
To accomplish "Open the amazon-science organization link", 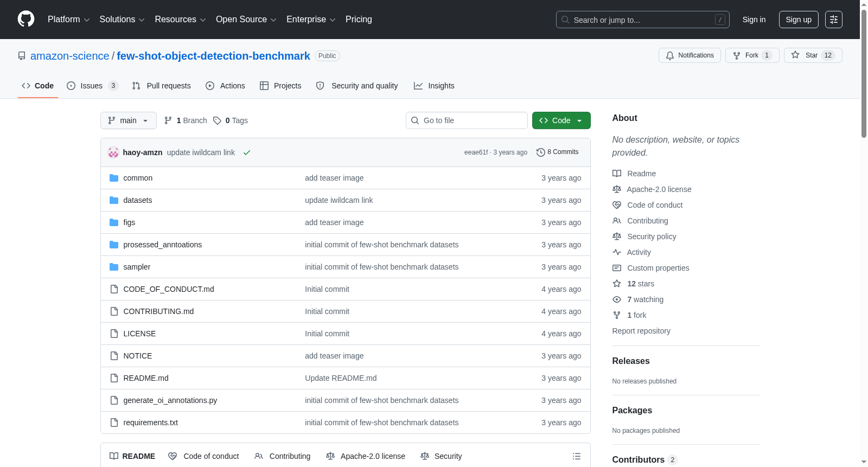I will click(69, 56).
